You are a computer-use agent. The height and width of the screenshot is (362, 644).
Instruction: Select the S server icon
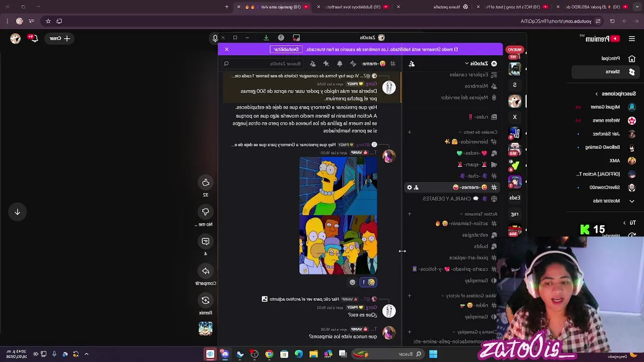click(515, 85)
